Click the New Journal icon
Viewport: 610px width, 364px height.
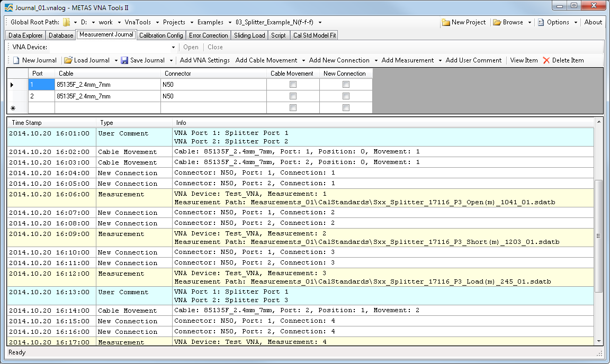[16, 60]
